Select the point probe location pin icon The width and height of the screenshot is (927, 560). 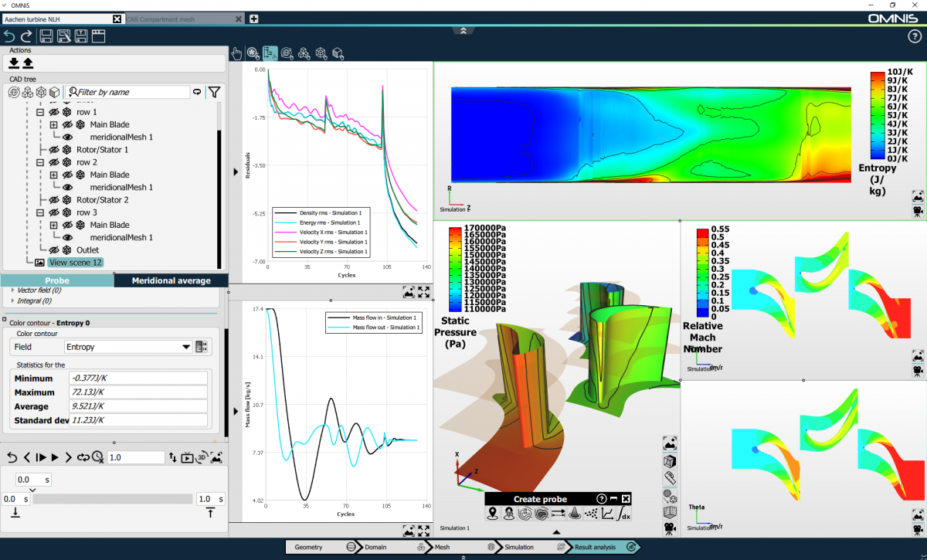pyautogui.click(x=492, y=514)
